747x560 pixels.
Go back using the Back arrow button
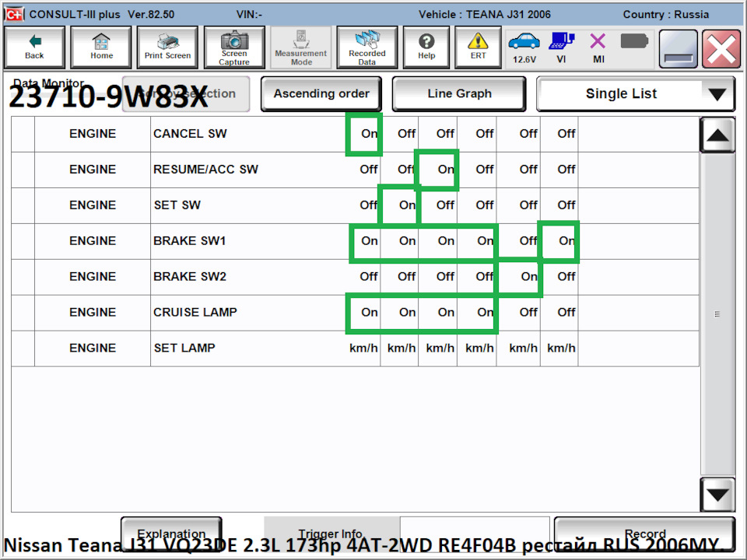[x=34, y=47]
